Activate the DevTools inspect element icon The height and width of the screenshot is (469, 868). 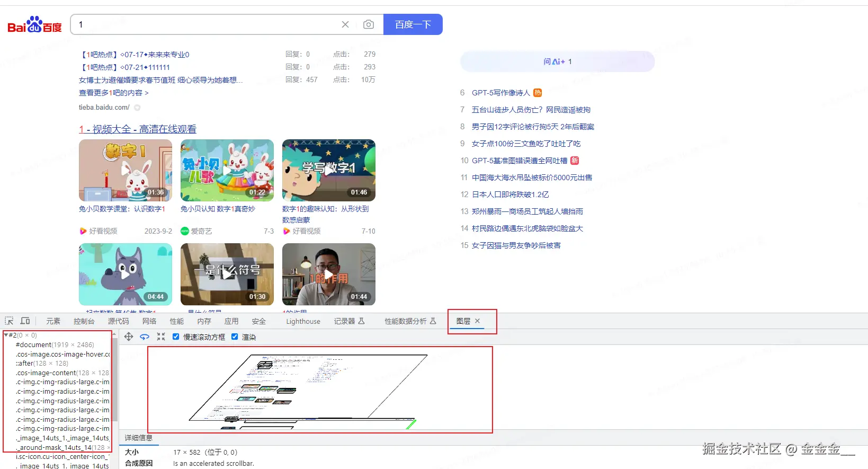(9, 321)
